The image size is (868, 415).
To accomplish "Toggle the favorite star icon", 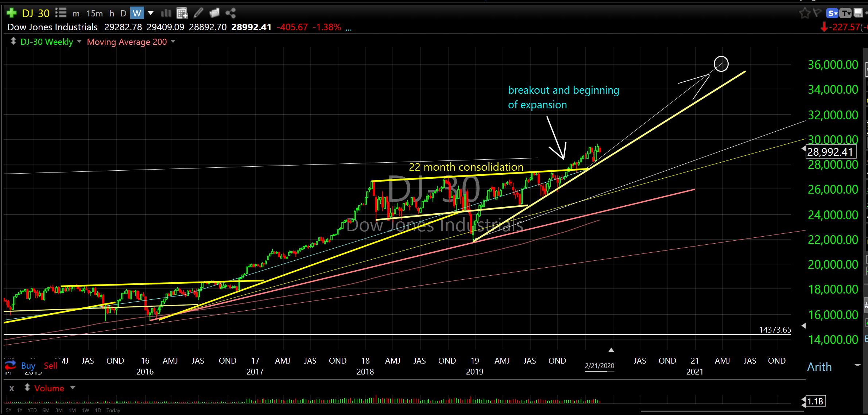I will [x=804, y=13].
